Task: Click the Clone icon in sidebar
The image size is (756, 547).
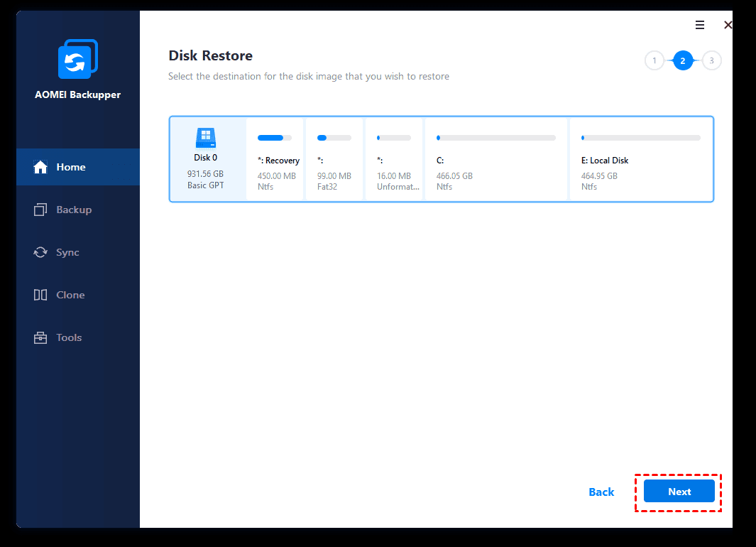Action: pos(40,295)
